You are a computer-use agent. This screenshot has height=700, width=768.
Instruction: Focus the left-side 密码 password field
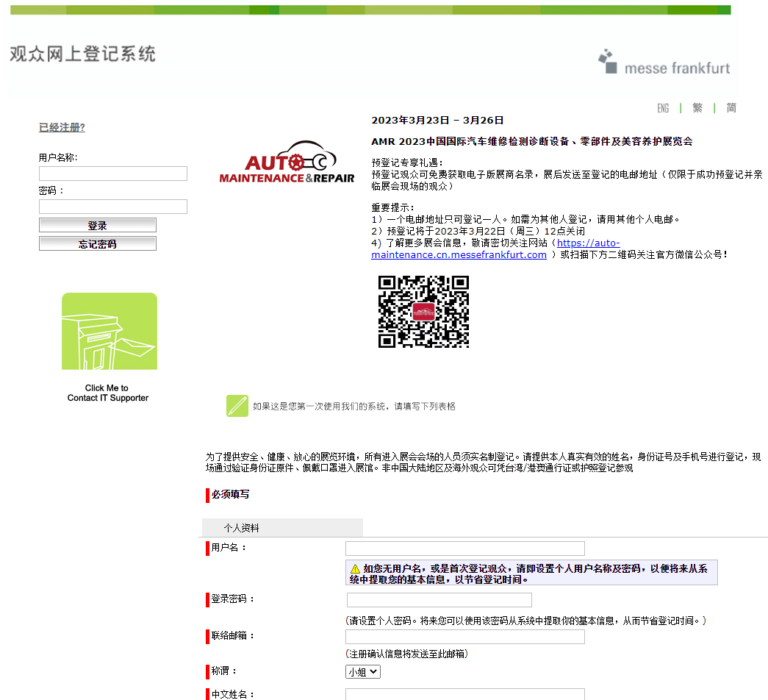point(113,207)
